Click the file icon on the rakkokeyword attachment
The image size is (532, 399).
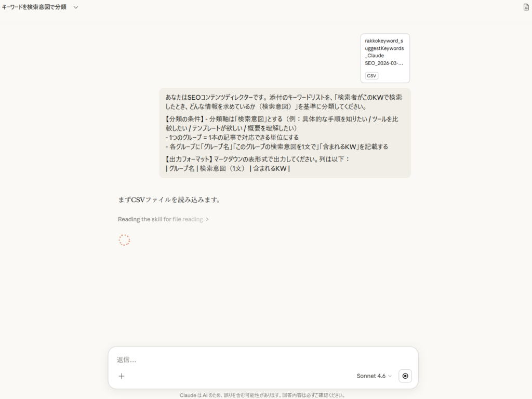click(371, 75)
